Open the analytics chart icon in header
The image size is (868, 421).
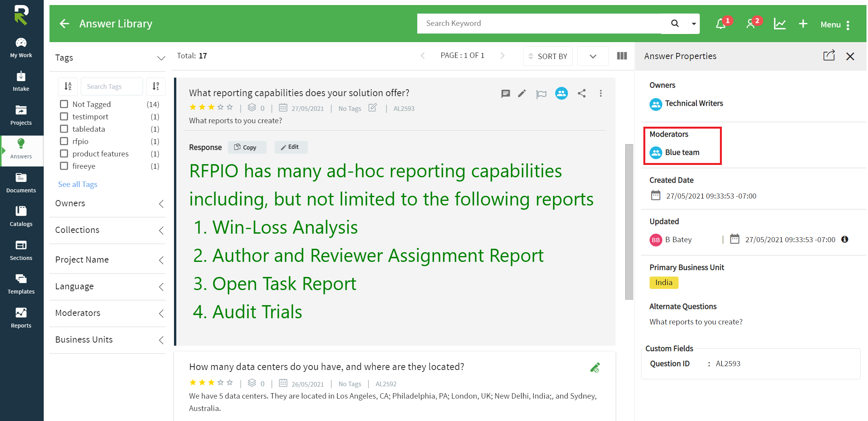[779, 24]
